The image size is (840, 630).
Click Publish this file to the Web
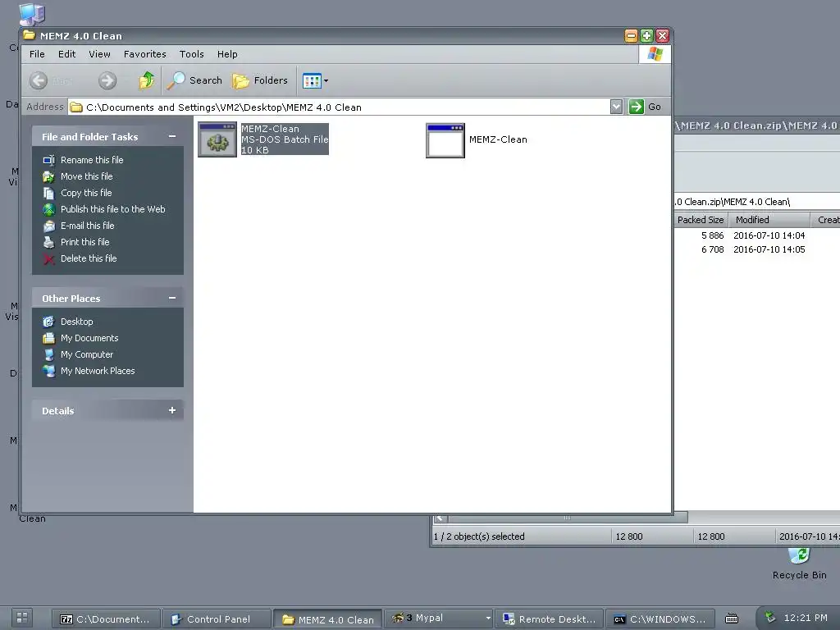112,209
